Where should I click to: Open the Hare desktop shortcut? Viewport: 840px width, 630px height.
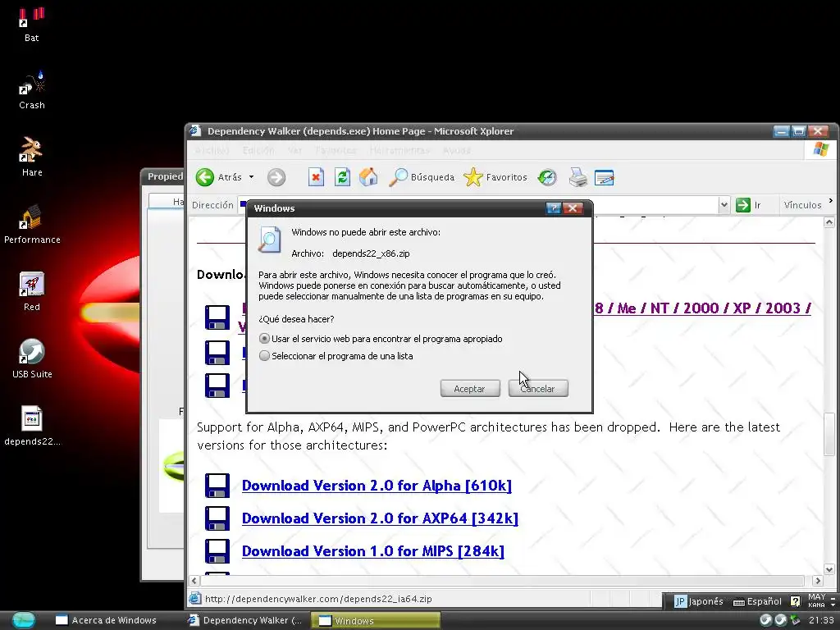(32, 157)
